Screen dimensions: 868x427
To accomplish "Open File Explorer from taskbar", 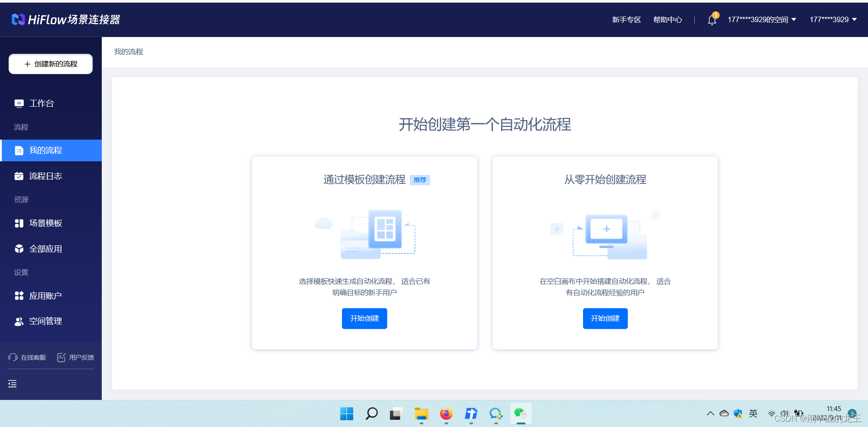I will [421, 413].
